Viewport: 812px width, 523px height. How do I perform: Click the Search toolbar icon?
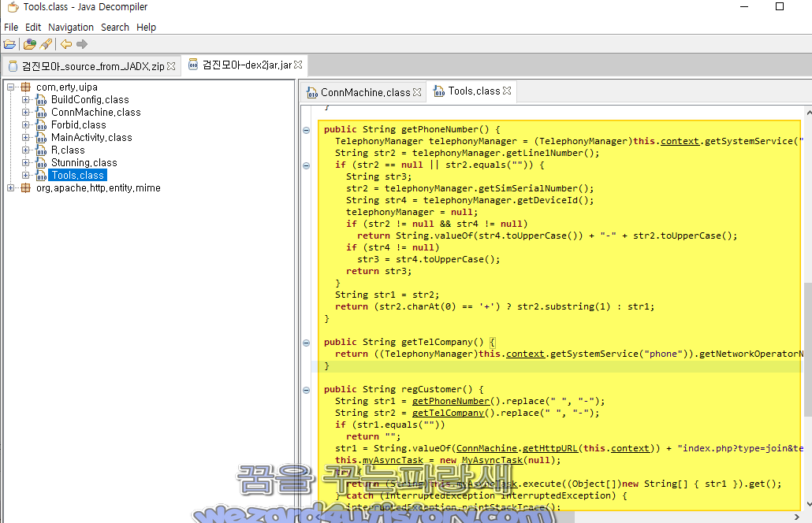(46, 44)
